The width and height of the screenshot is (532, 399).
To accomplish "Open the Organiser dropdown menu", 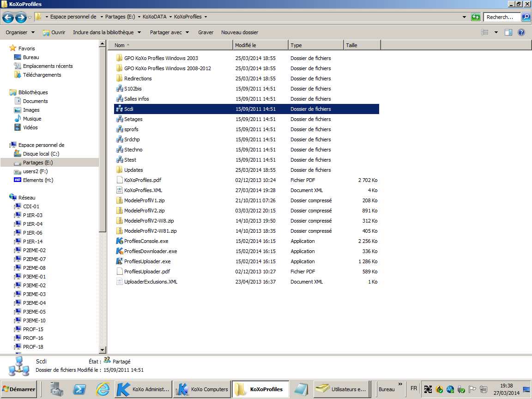I will (x=20, y=32).
